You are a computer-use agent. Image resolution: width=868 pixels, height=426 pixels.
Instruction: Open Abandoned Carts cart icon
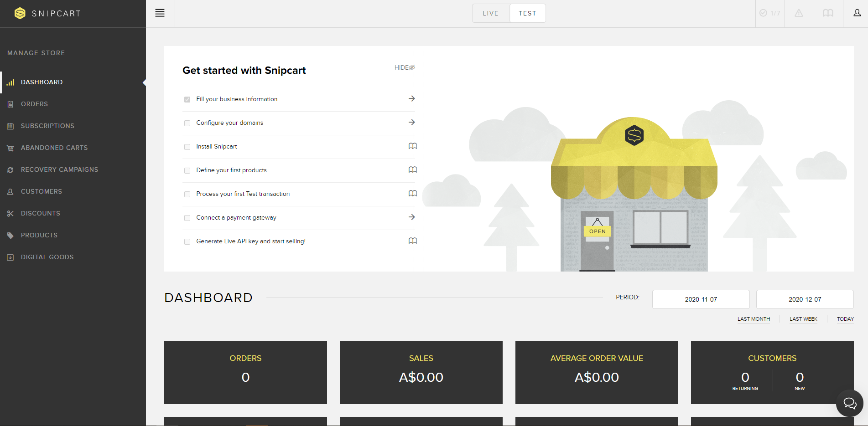coord(10,148)
